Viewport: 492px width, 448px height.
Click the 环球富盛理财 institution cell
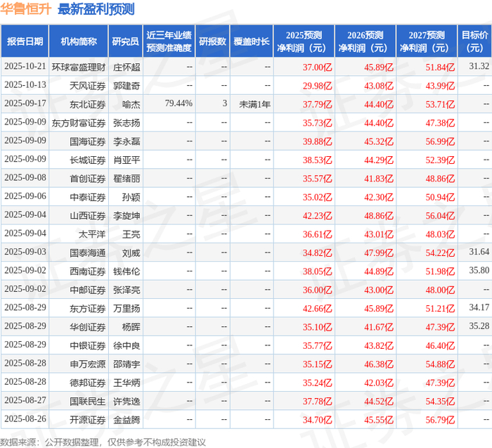point(79,68)
